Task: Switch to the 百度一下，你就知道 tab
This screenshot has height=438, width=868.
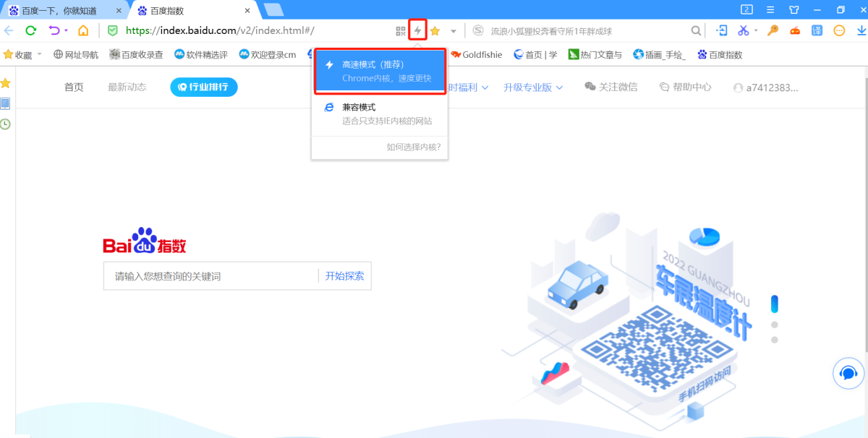Action: tap(59, 11)
